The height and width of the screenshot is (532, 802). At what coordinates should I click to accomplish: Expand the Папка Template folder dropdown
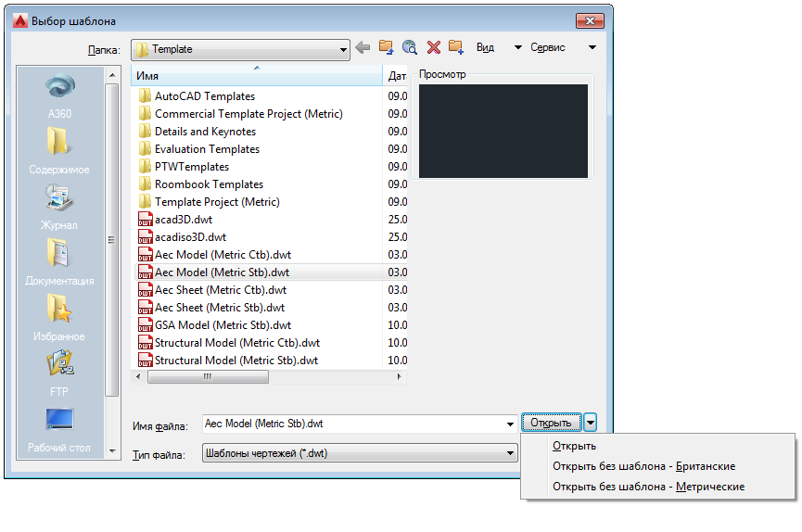[343, 50]
